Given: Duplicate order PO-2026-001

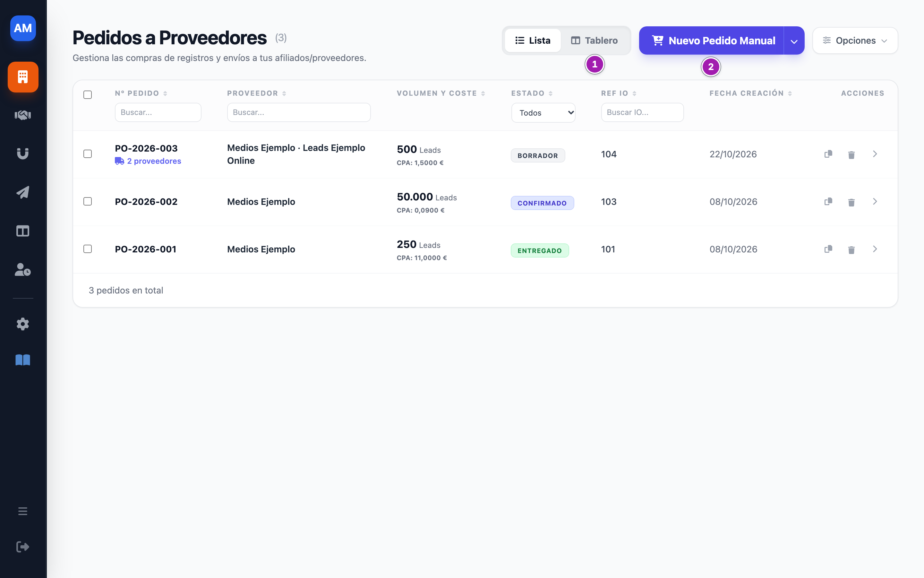Looking at the screenshot, I should [x=828, y=249].
